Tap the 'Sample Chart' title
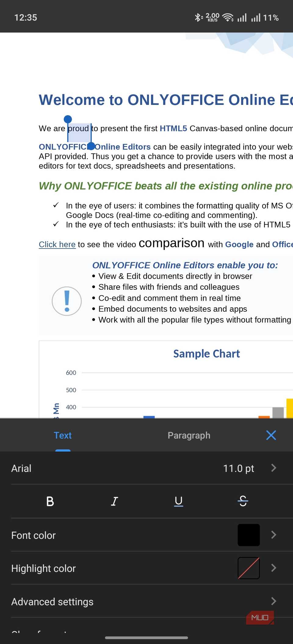Image resolution: width=293 pixels, height=644 pixels. point(207,354)
